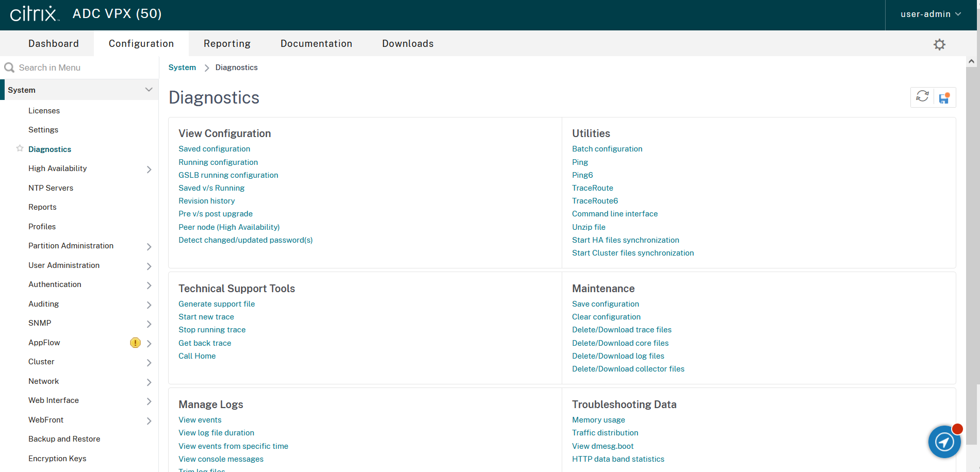Open the Command line interface link
Screen dimensions: 980x472
[x=615, y=214]
